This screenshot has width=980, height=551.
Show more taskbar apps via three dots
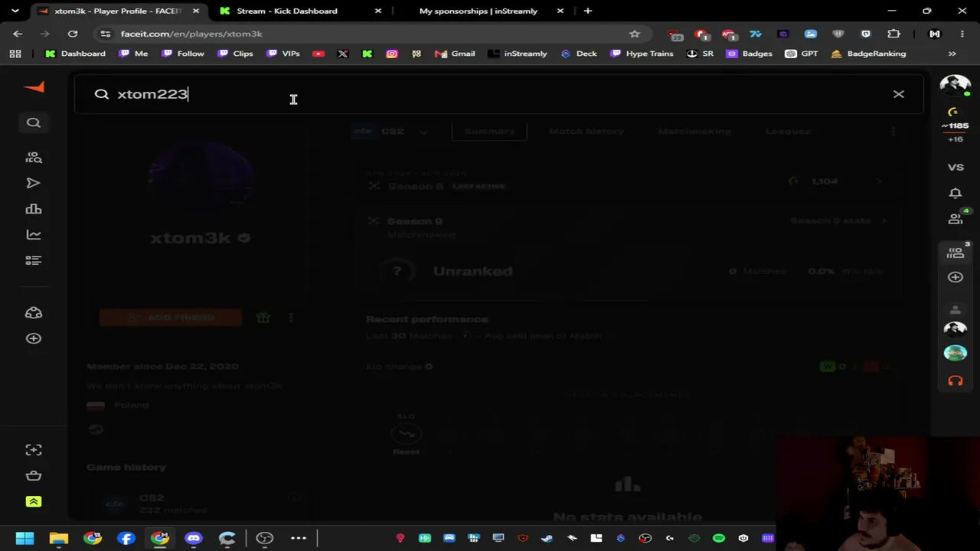click(x=299, y=539)
